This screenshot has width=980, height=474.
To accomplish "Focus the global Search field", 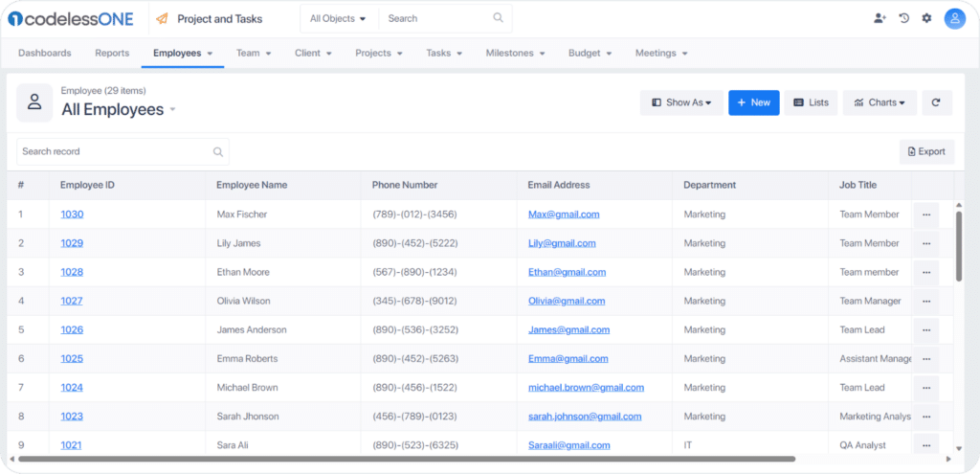I will tap(445, 19).
